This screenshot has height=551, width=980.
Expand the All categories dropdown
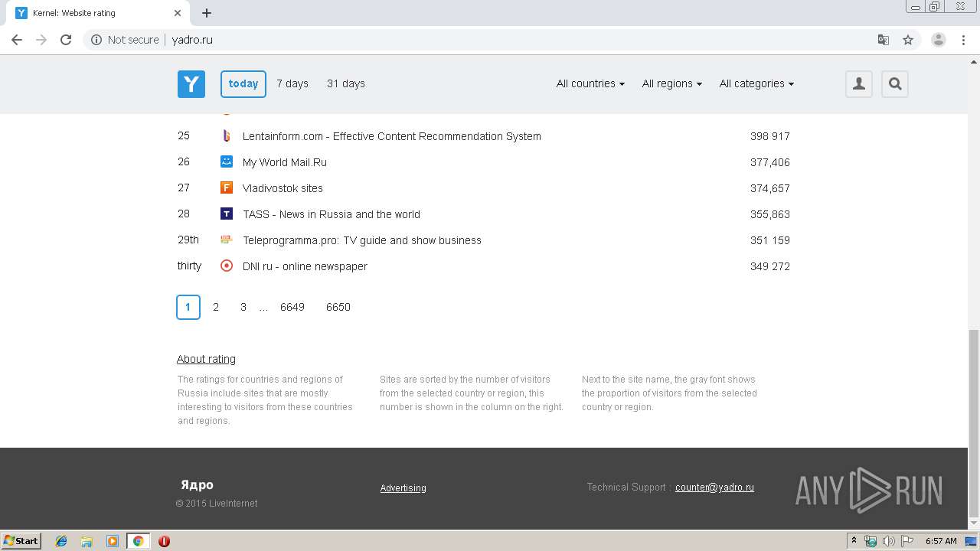point(756,83)
